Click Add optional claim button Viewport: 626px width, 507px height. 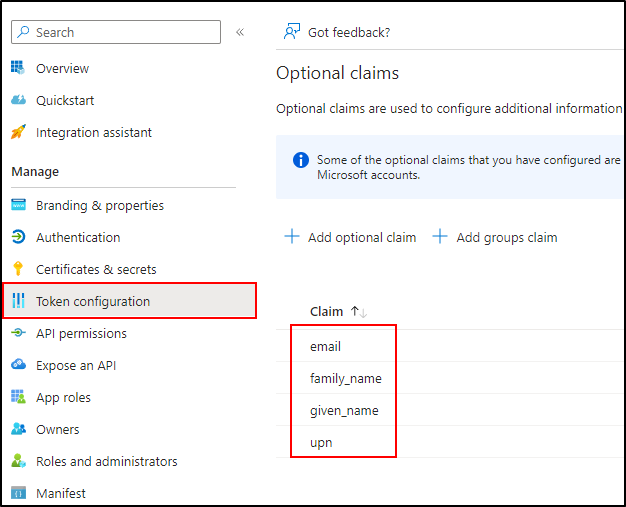[x=351, y=237]
